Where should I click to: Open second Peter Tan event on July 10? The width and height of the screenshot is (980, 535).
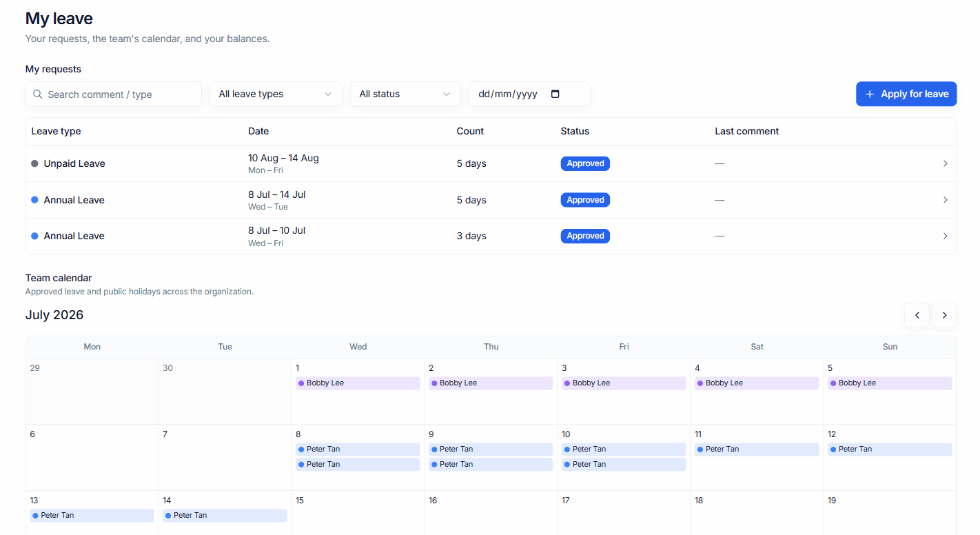[x=624, y=464]
